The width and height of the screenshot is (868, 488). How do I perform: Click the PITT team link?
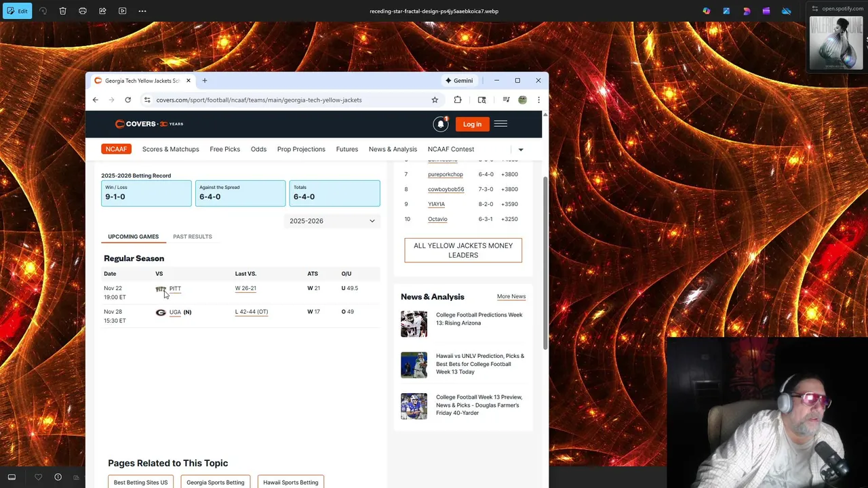175,289
